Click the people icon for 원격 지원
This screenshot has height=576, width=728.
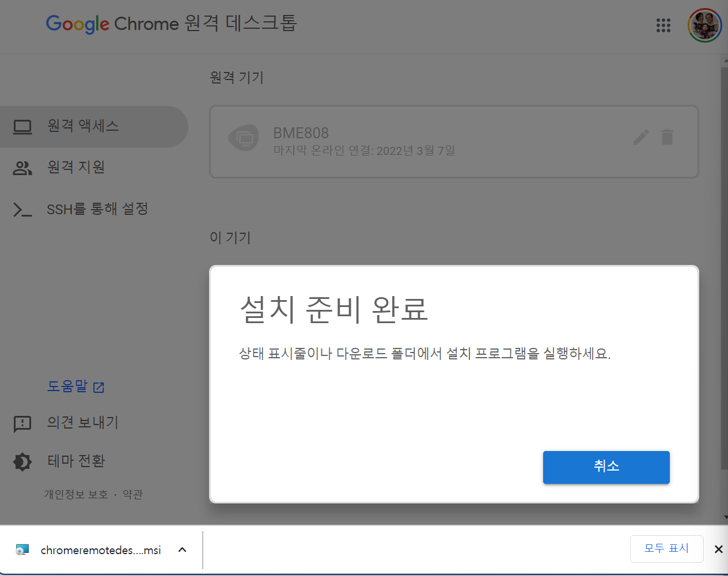22,168
